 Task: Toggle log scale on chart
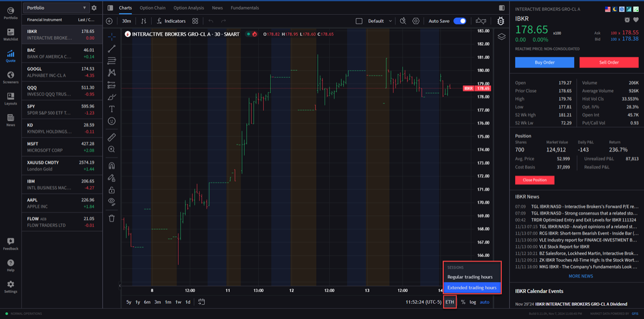(x=473, y=302)
